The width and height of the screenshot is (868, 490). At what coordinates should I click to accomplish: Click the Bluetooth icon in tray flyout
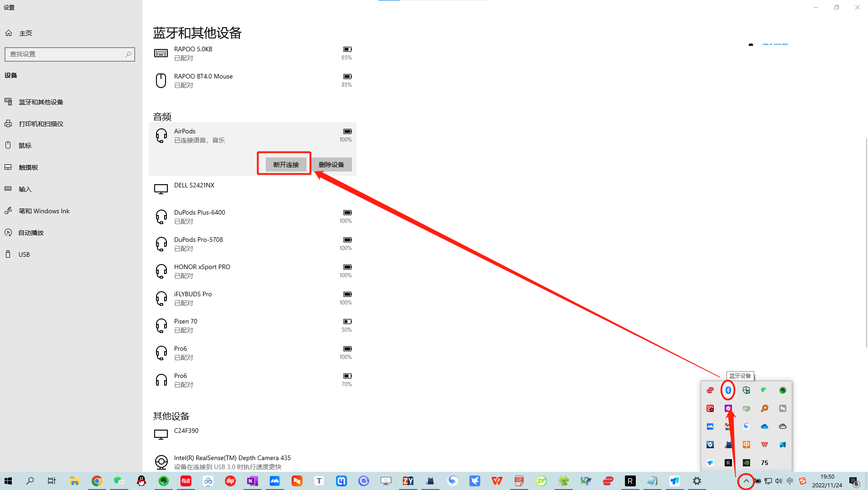(x=728, y=390)
